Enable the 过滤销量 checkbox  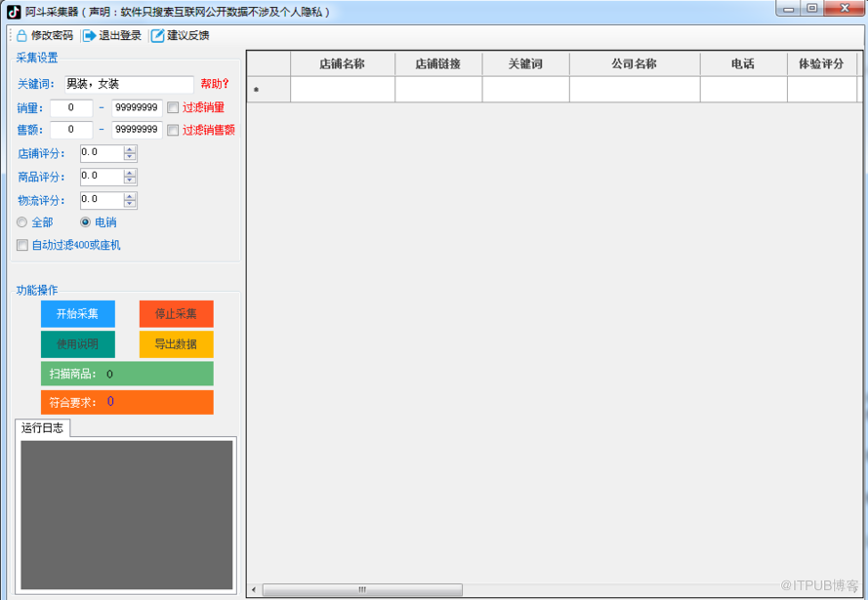[173, 107]
